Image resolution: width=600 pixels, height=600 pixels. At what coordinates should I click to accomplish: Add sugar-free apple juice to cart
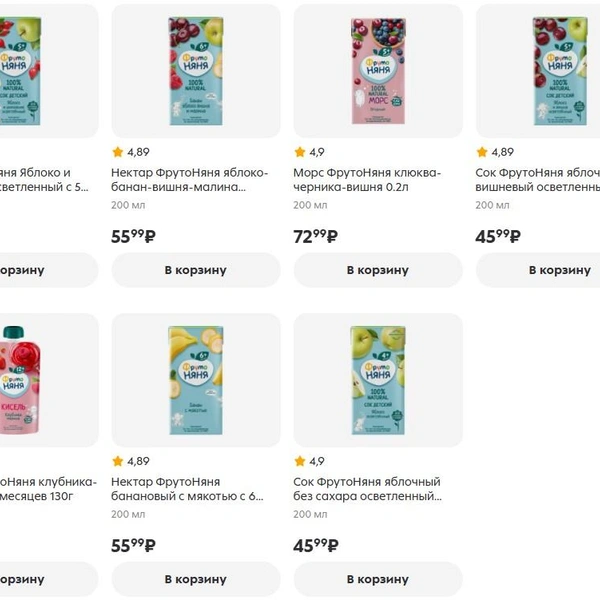pos(378,579)
